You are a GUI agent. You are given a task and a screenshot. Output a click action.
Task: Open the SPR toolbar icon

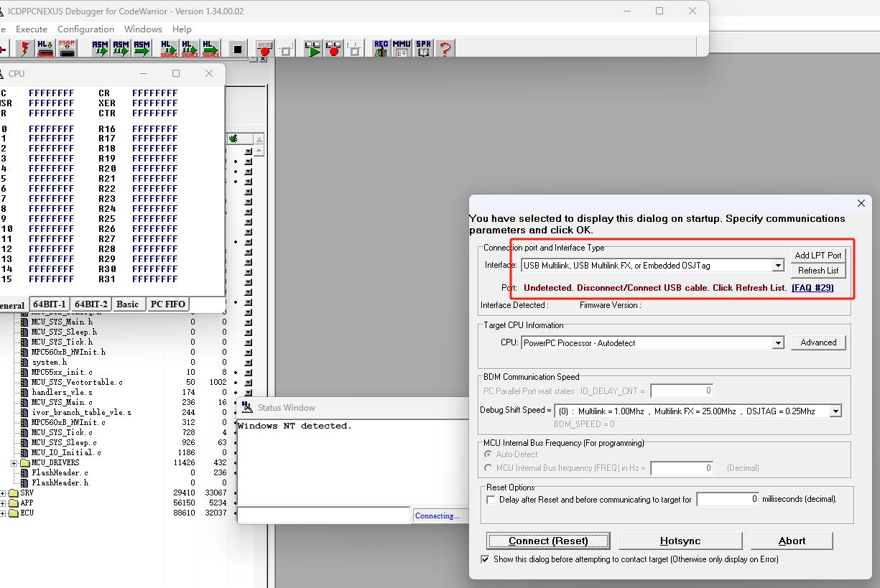click(x=423, y=49)
